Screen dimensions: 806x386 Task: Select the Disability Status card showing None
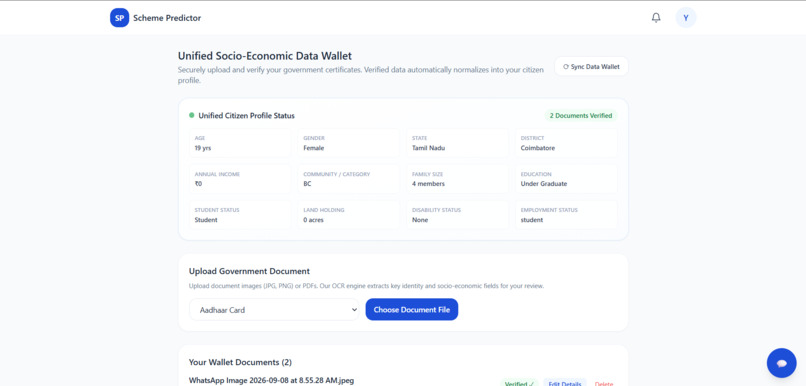coord(457,215)
